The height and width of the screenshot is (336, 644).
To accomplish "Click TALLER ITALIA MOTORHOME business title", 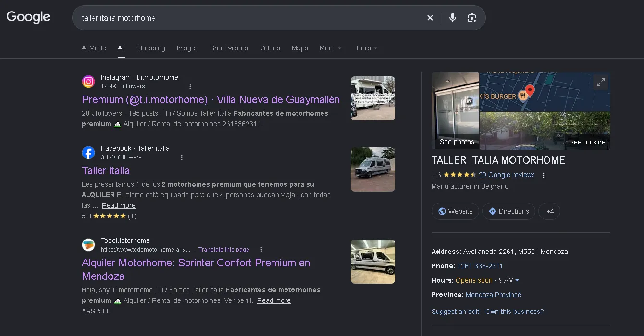I will pyautogui.click(x=498, y=160).
